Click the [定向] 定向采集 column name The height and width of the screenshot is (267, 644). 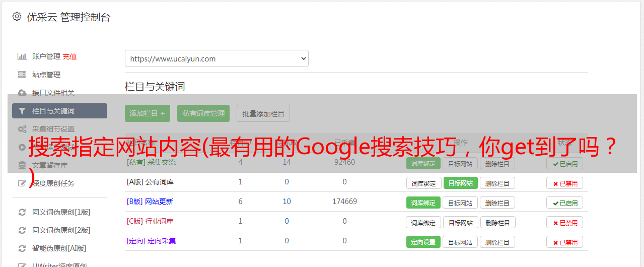pos(152,241)
